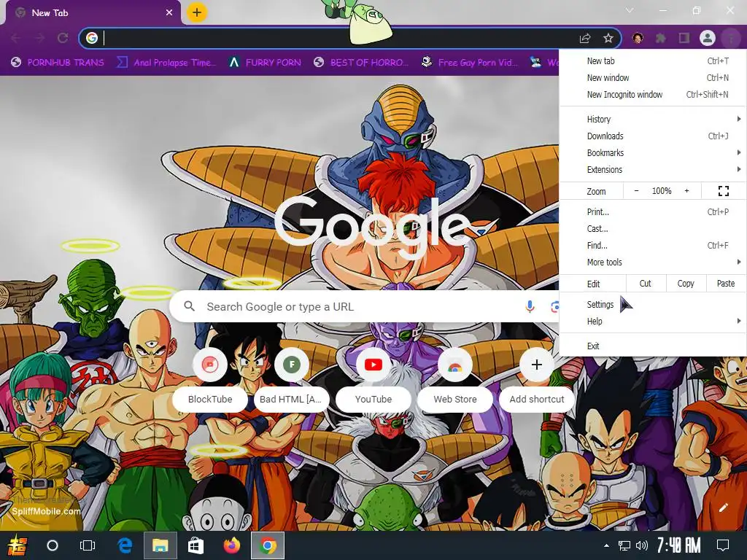Open the profile avatar button
747x560 pixels.
click(x=708, y=38)
